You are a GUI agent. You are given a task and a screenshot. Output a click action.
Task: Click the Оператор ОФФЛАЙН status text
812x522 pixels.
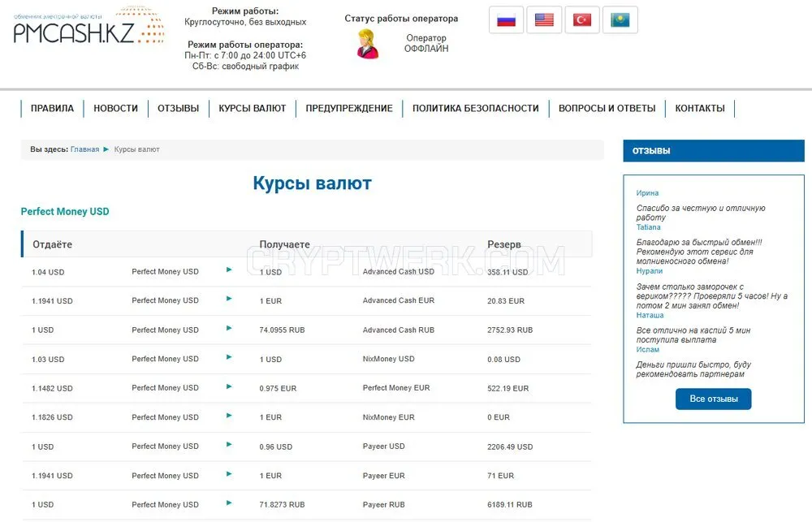point(426,44)
